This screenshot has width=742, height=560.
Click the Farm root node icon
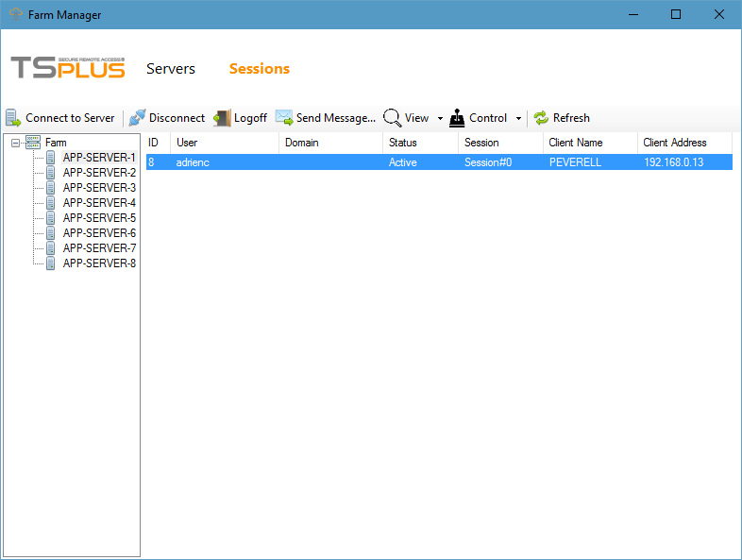pos(33,143)
